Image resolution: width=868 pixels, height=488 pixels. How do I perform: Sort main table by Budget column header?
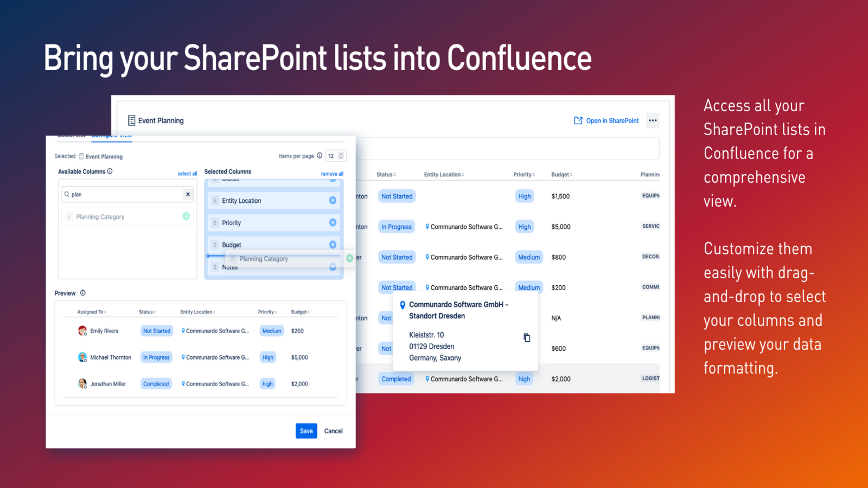561,175
